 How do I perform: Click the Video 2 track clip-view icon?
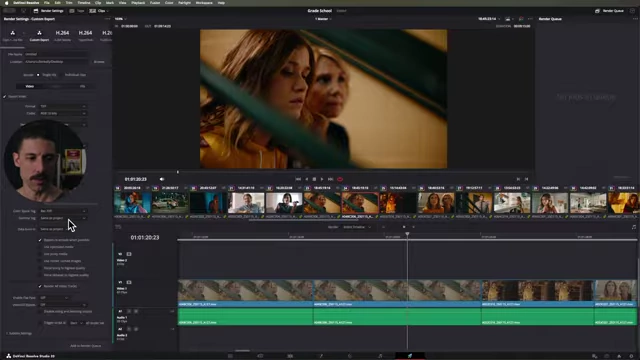[x=129, y=254]
